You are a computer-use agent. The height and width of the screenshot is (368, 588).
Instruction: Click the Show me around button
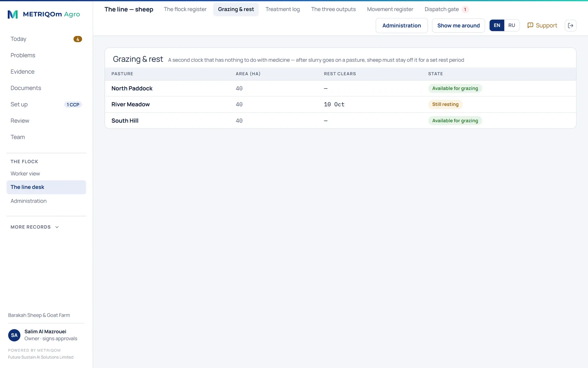pos(458,25)
